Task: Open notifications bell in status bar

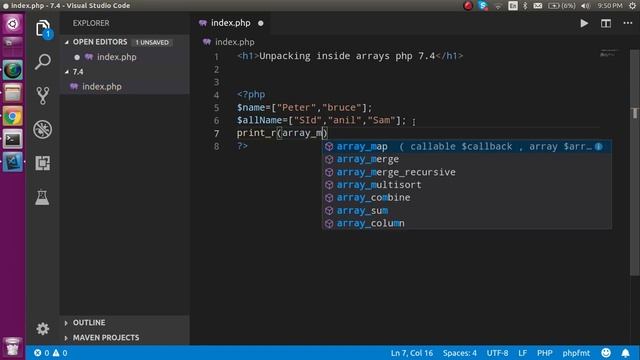Action: pos(625,353)
